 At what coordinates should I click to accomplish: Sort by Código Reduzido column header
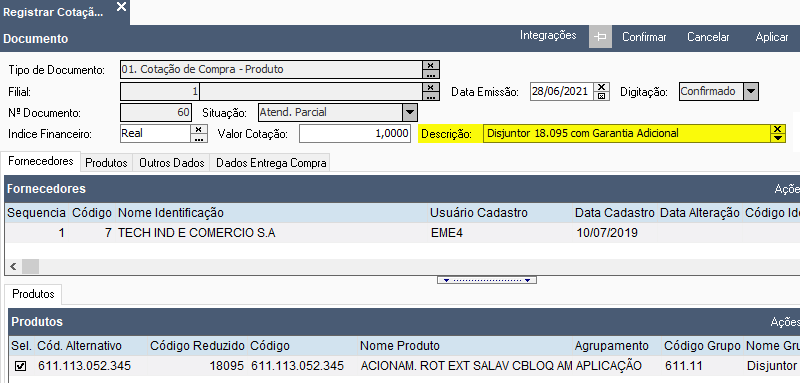[x=197, y=346]
